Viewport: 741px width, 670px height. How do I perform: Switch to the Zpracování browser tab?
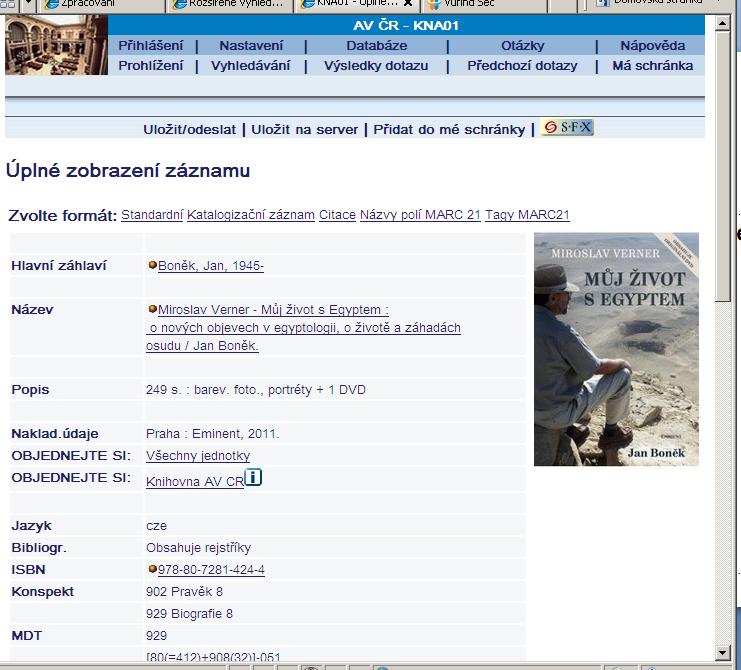click(x=102, y=3)
